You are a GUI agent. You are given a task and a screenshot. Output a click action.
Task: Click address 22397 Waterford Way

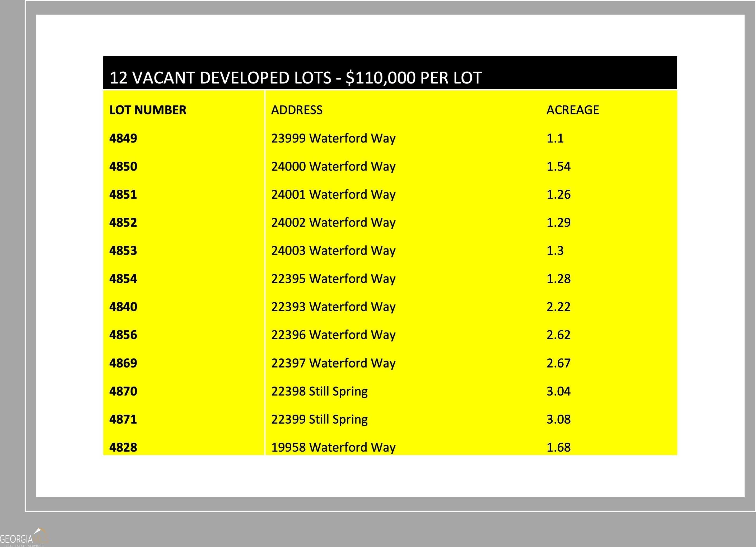(x=333, y=364)
